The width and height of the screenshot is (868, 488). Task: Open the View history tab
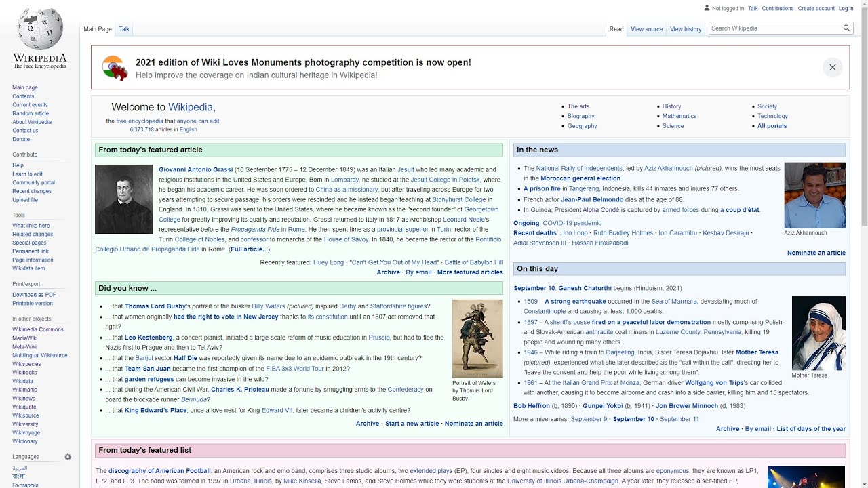tap(686, 29)
